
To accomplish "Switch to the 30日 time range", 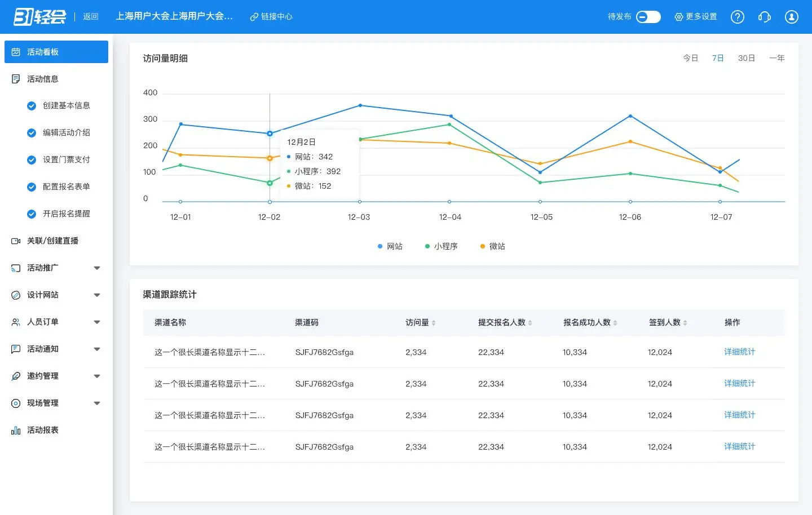I will [746, 58].
